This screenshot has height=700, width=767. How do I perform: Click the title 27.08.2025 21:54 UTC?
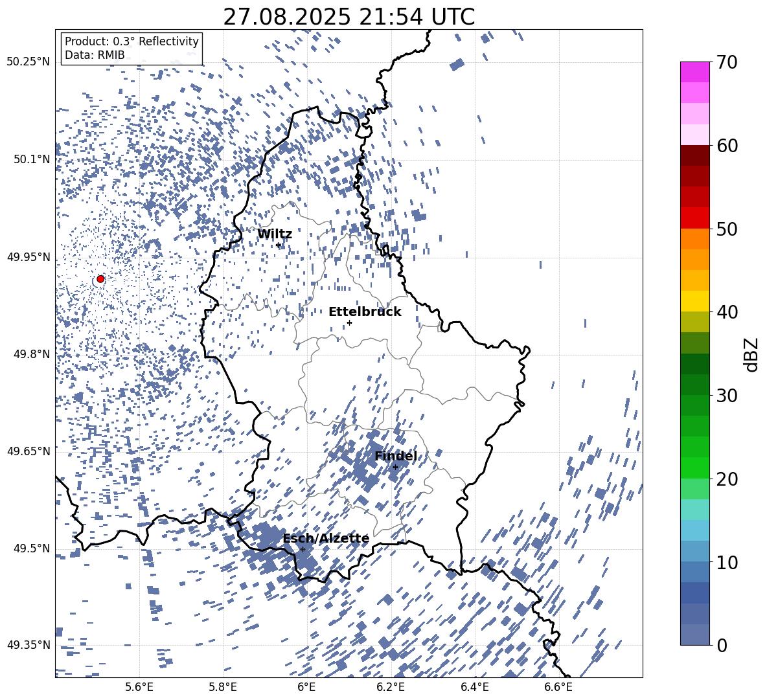pos(349,17)
